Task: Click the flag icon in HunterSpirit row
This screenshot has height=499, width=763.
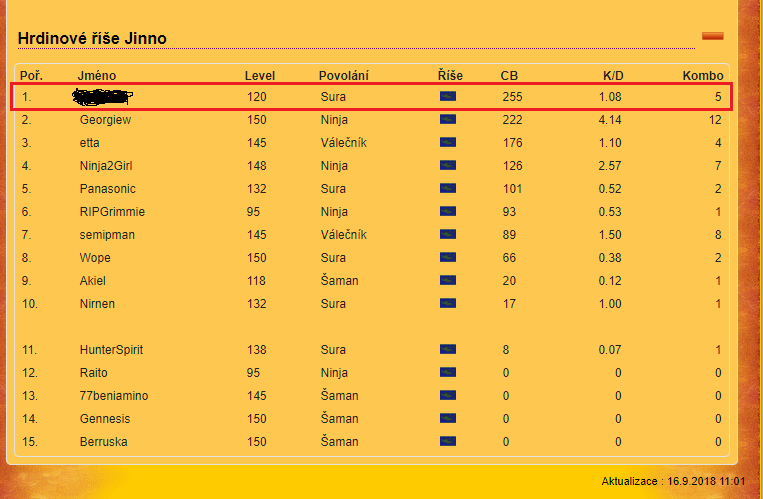Action: [448, 349]
